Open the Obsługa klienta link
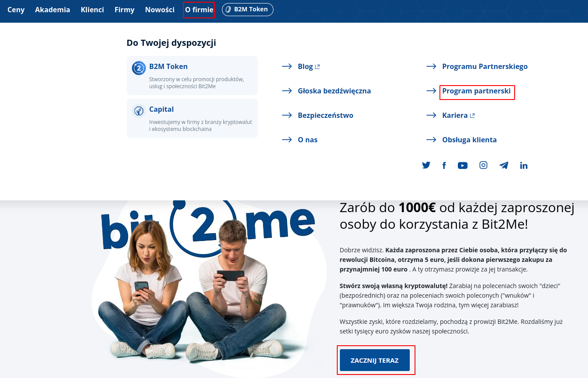588x378 pixels. coord(469,140)
